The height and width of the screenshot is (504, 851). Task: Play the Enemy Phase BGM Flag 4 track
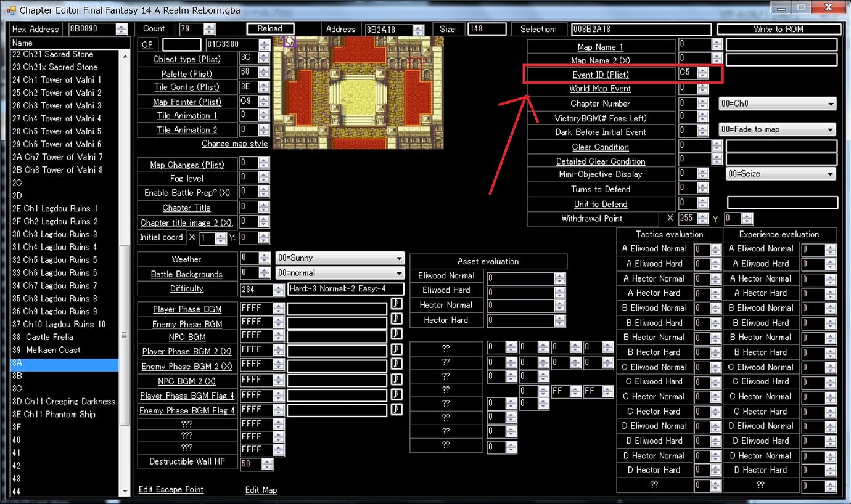(397, 409)
